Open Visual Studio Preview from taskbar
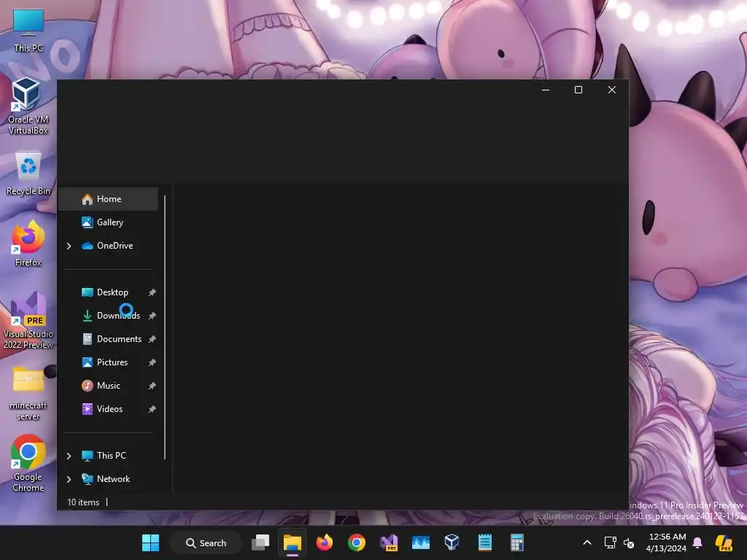The width and height of the screenshot is (747, 560). click(x=389, y=542)
